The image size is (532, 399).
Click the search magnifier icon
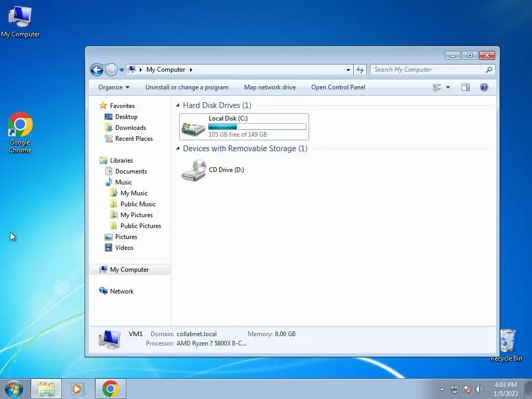[x=489, y=70]
